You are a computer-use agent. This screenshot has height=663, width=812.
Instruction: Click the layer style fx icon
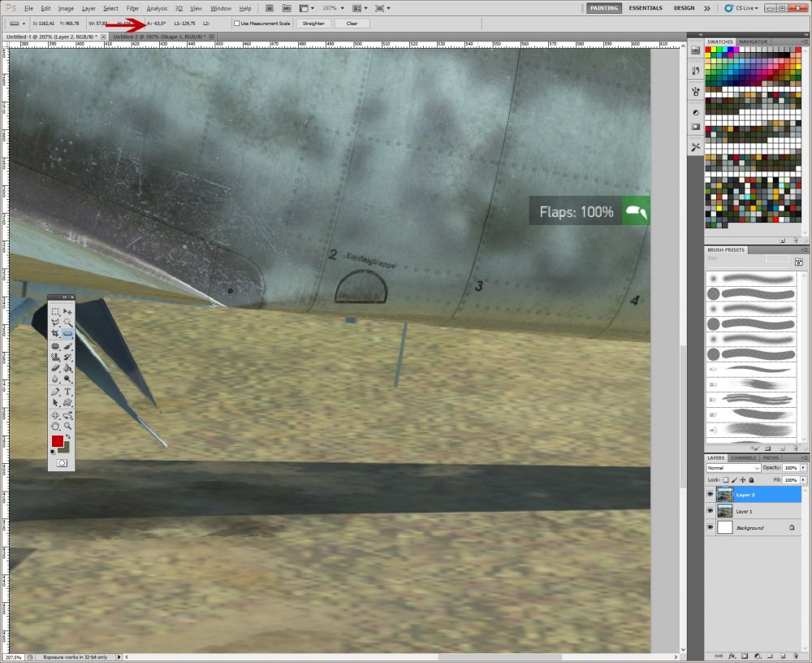(732, 655)
